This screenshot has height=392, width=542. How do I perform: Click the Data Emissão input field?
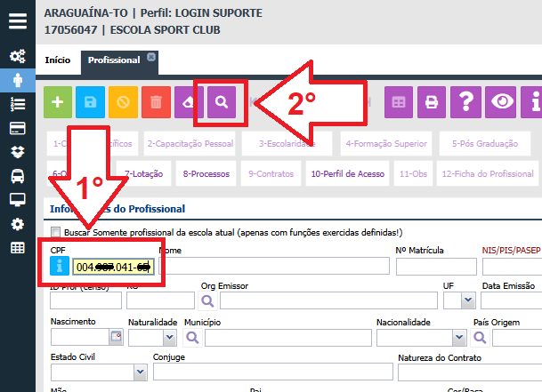point(512,300)
